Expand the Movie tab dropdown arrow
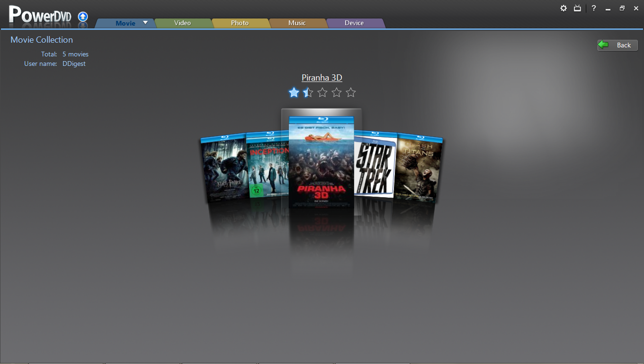The image size is (644, 364). click(145, 23)
